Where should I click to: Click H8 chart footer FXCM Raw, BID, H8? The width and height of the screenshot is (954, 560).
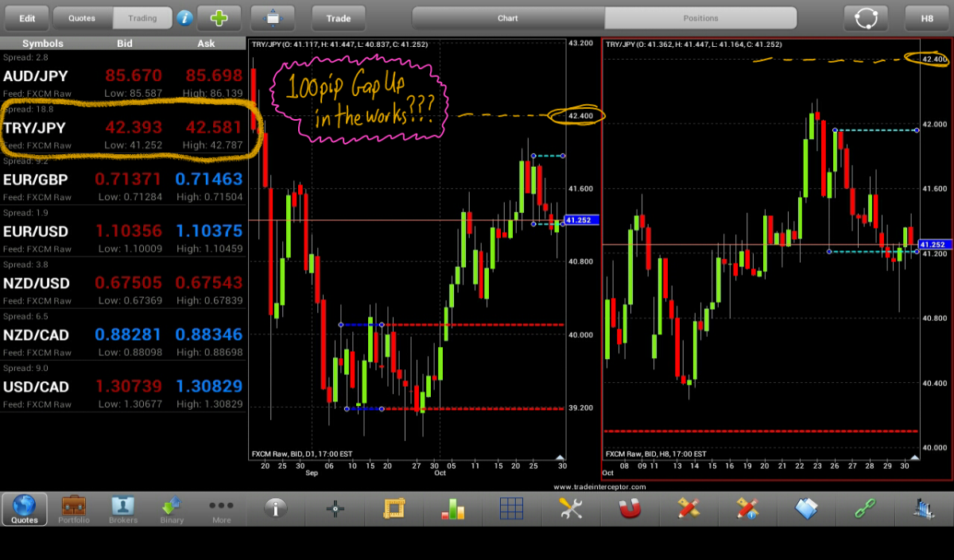pos(656,454)
